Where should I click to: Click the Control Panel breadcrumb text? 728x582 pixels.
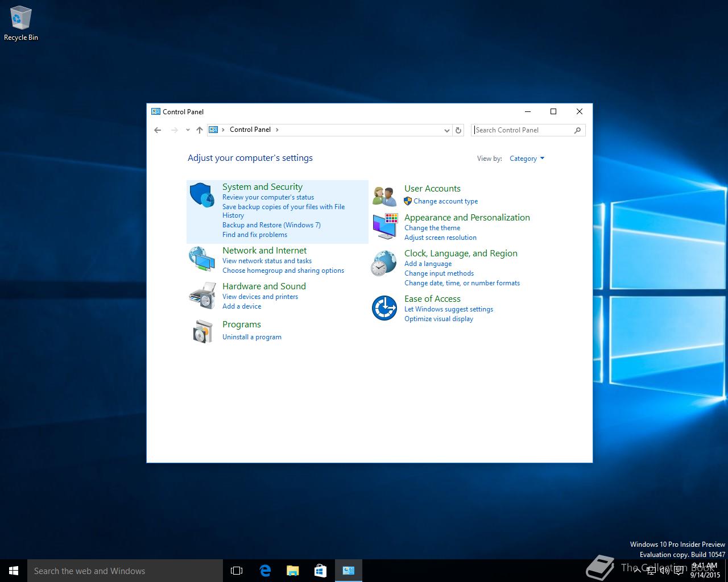click(250, 130)
